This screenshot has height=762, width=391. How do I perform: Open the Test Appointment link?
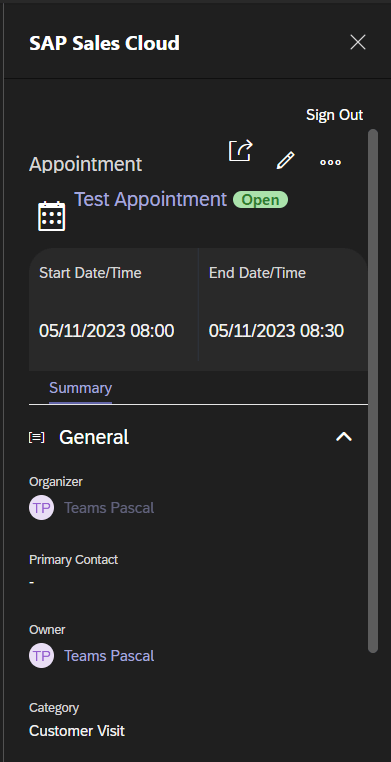(x=150, y=199)
